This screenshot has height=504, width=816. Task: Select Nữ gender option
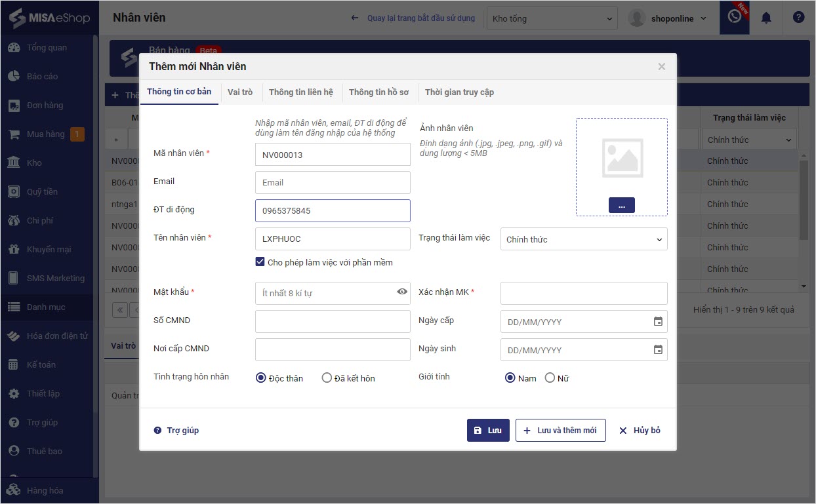point(550,378)
